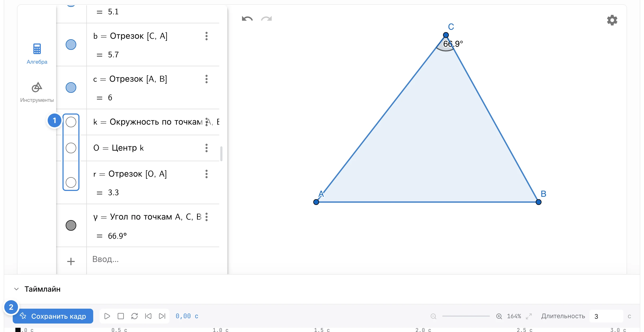Click the algebra panel scrollbar thumb

[x=221, y=154]
